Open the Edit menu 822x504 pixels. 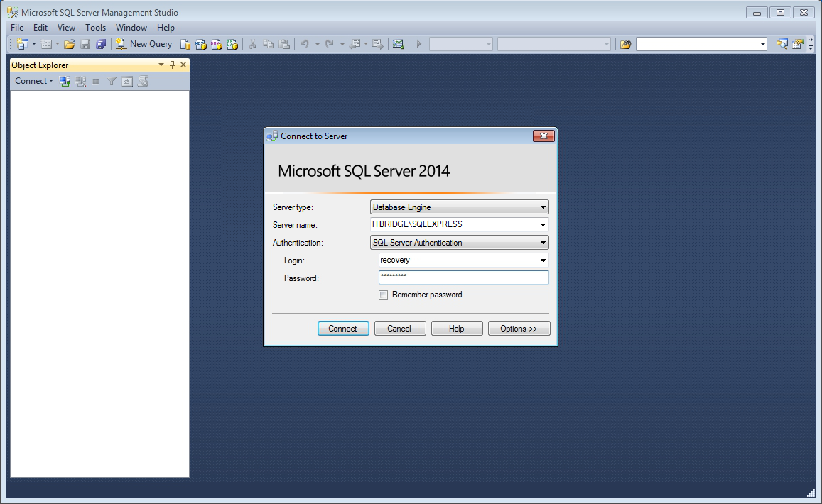[x=40, y=28]
